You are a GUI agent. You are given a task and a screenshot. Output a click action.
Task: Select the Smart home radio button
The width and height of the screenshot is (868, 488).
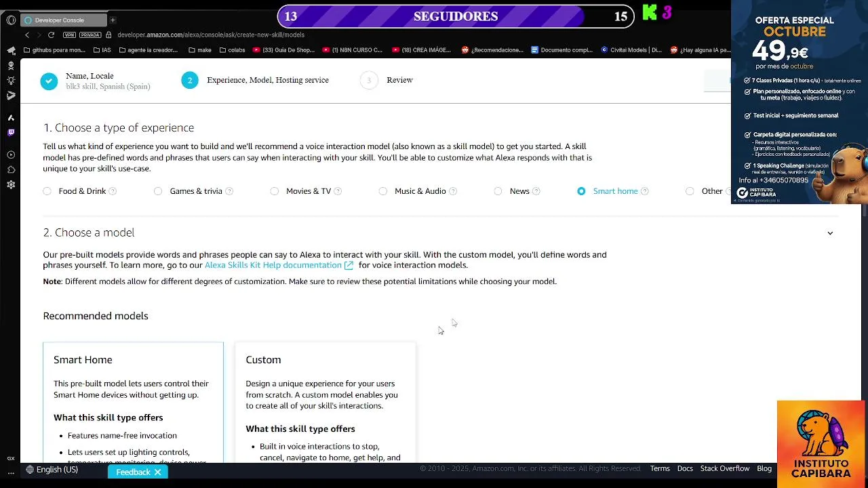(581, 191)
